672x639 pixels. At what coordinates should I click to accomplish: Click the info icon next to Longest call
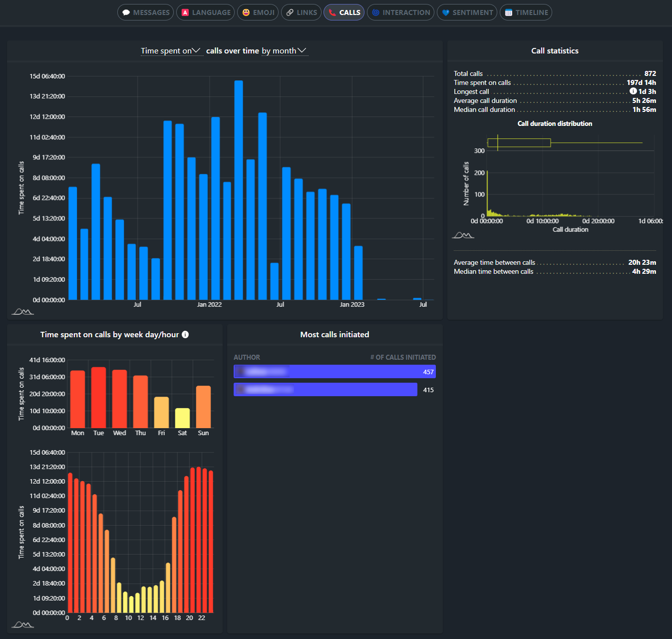[x=633, y=91]
